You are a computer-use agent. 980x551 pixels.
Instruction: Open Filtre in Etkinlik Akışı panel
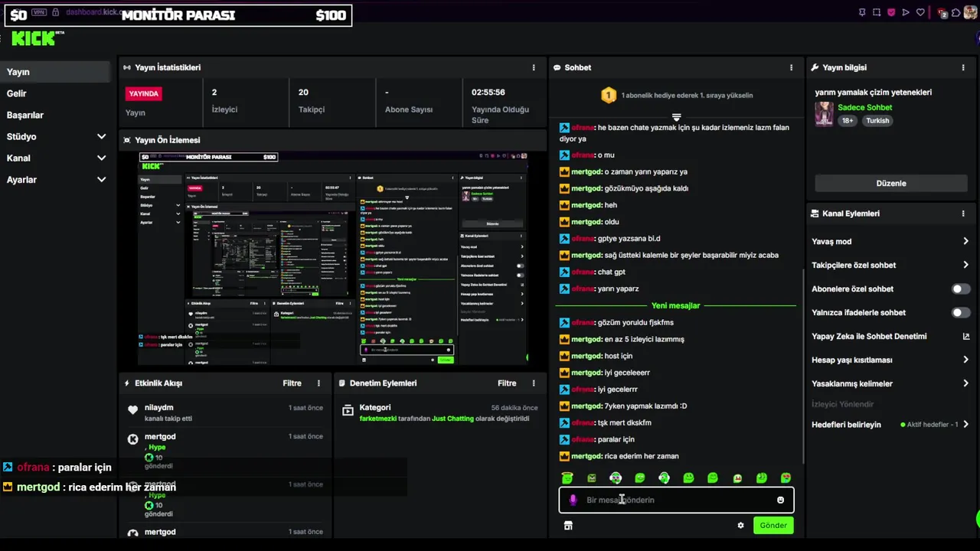click(292, 383)
